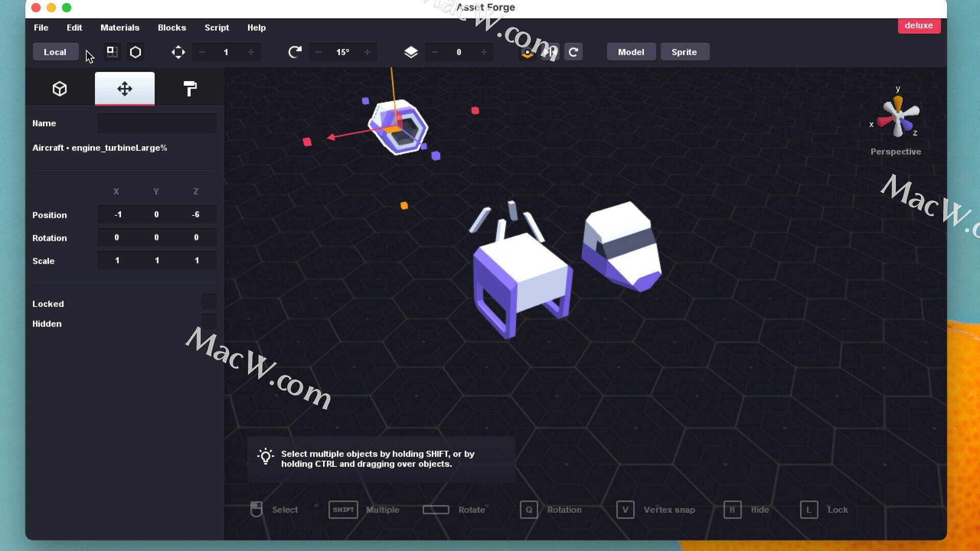The image size is (980, 551).
Task: Click the orange ground-snap icon in toolbar
Action: 527,53
